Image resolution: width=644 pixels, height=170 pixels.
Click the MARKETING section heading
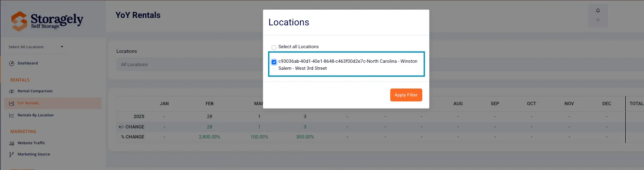(23, 132)
